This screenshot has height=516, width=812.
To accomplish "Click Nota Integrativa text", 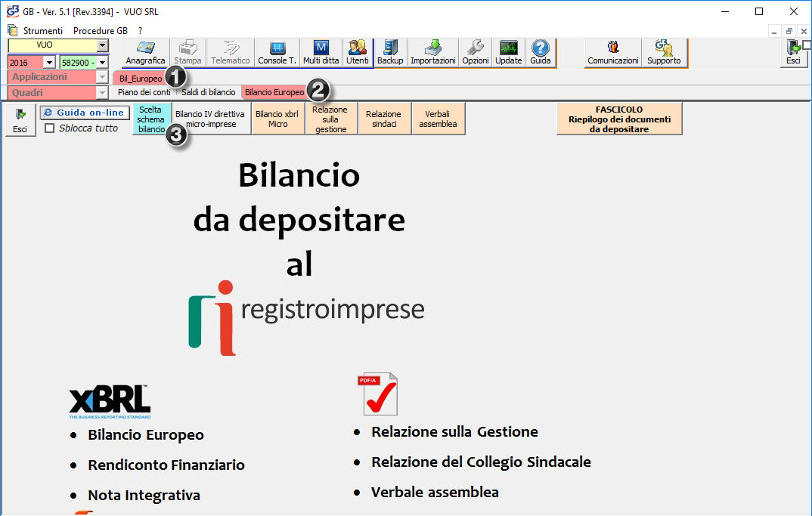I will click(x=144, y=496).
